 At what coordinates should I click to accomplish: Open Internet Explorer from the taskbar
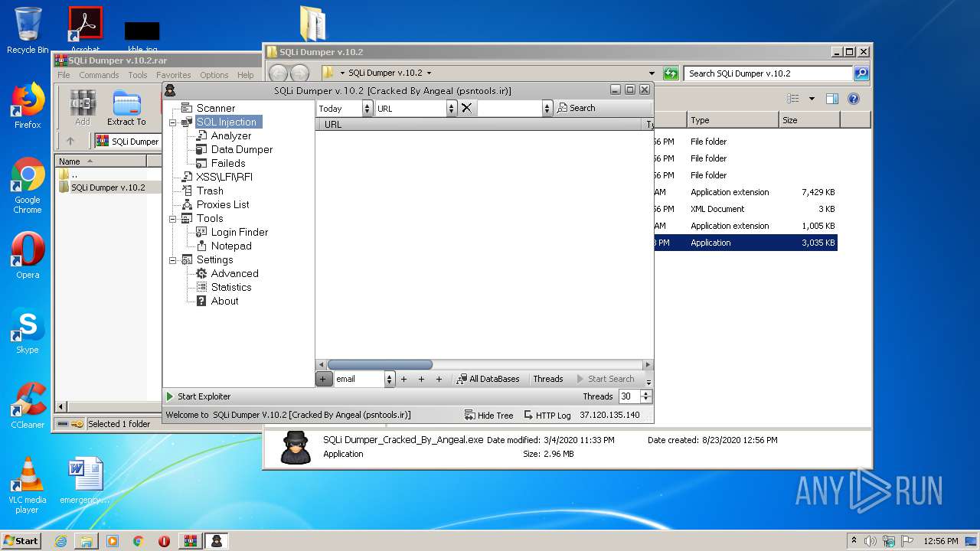pyautogui.click(x=60, y=541)
